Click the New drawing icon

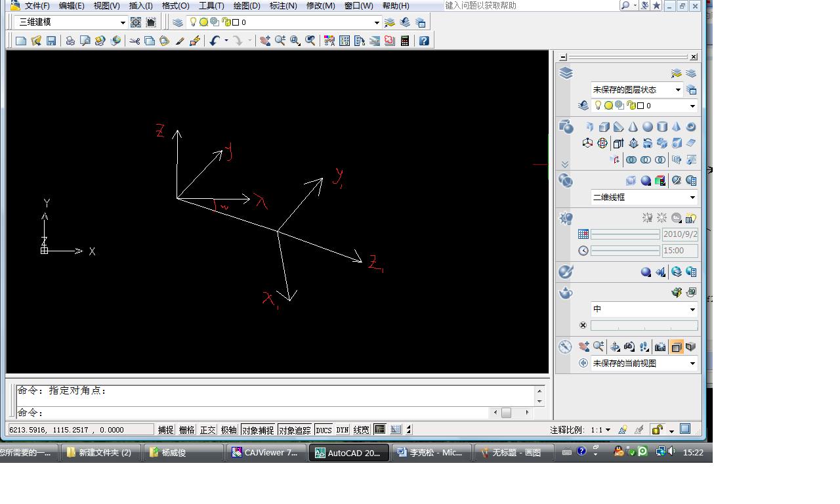(21, 41)
